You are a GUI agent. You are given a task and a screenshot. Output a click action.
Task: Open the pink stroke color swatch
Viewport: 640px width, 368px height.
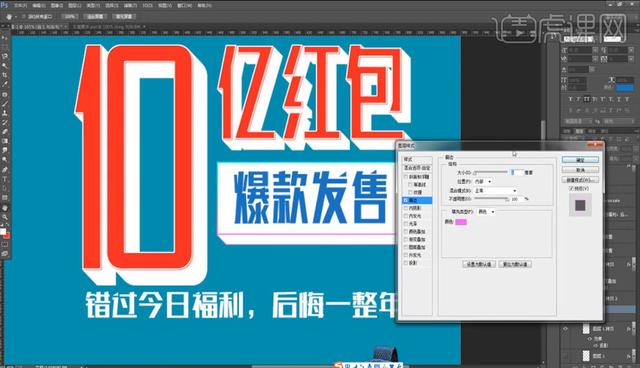(x=461, y=222)
